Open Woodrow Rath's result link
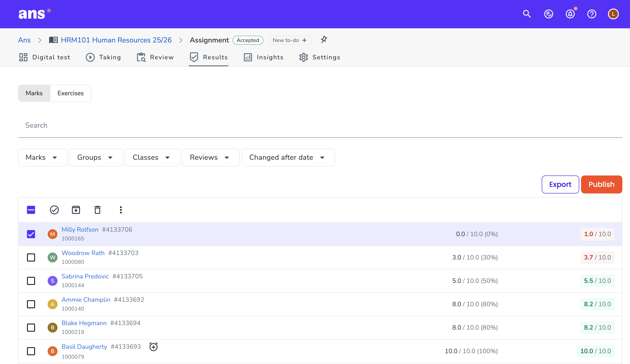 83,253
